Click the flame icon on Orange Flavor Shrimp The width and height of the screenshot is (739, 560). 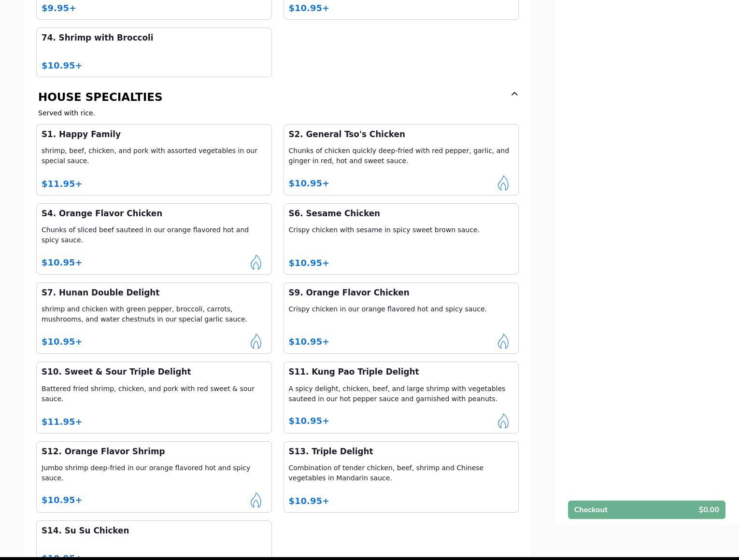point(256,500)
